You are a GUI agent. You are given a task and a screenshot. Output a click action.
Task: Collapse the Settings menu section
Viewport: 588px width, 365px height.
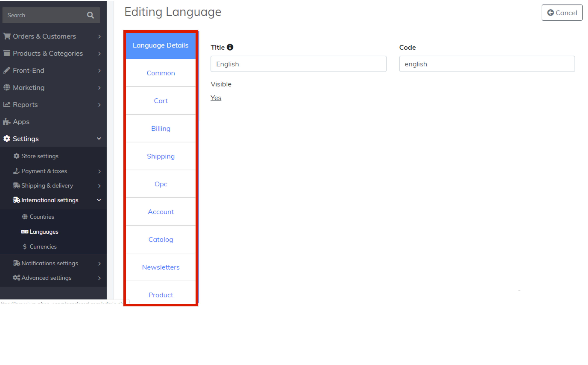(x=99, y=139)
